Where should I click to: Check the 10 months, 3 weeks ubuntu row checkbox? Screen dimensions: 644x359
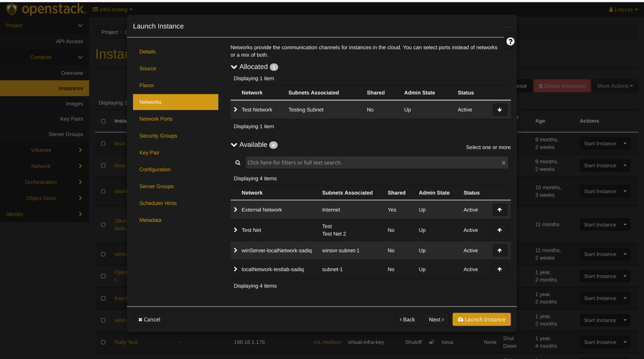pos(103,191)
